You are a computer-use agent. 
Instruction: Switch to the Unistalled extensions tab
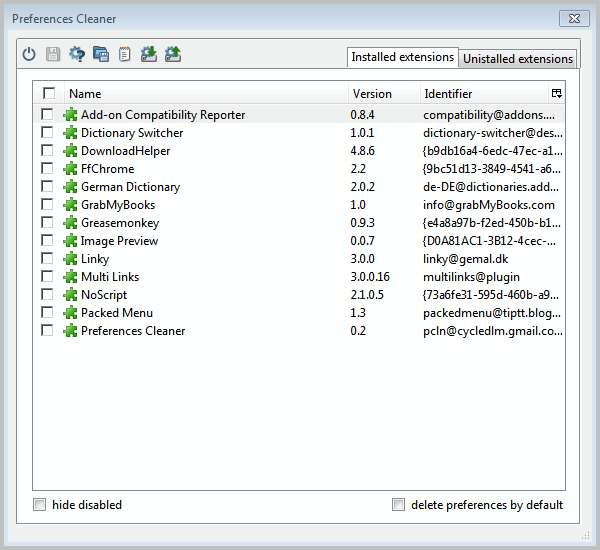point(518,59)
